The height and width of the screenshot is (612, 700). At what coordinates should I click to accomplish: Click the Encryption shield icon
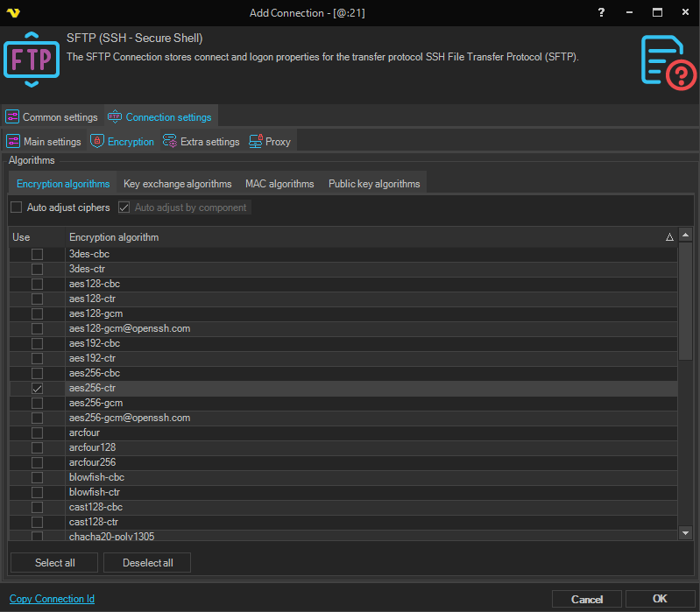click(97, 142)
